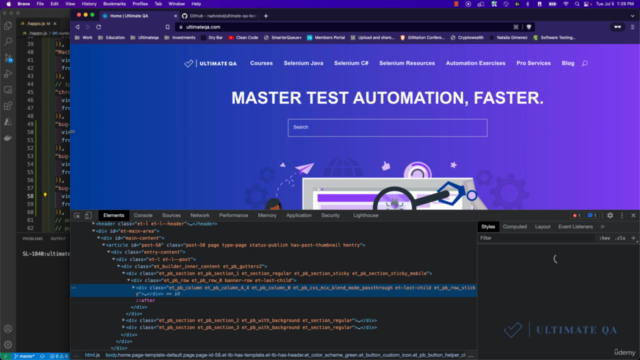Expand et_pb_section_2 div node
The width and height of the screenshot is (640, 360).
123,320
